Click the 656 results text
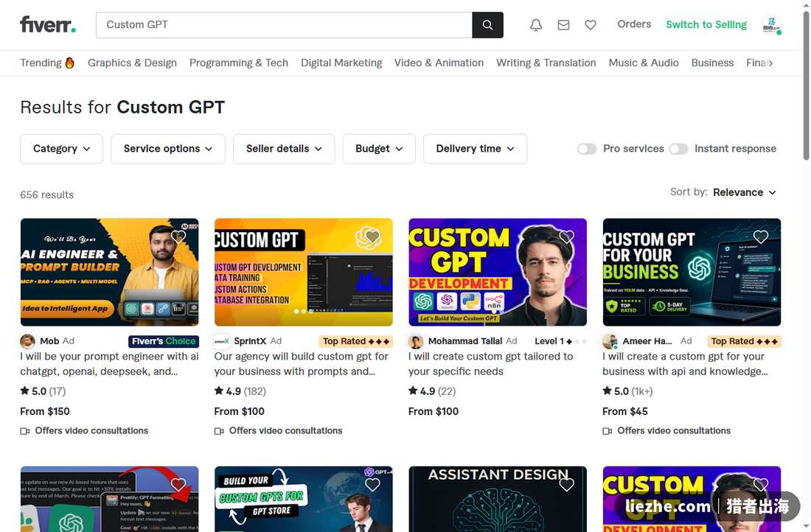The height and width of the screenshot is (532, 811). 47,195
